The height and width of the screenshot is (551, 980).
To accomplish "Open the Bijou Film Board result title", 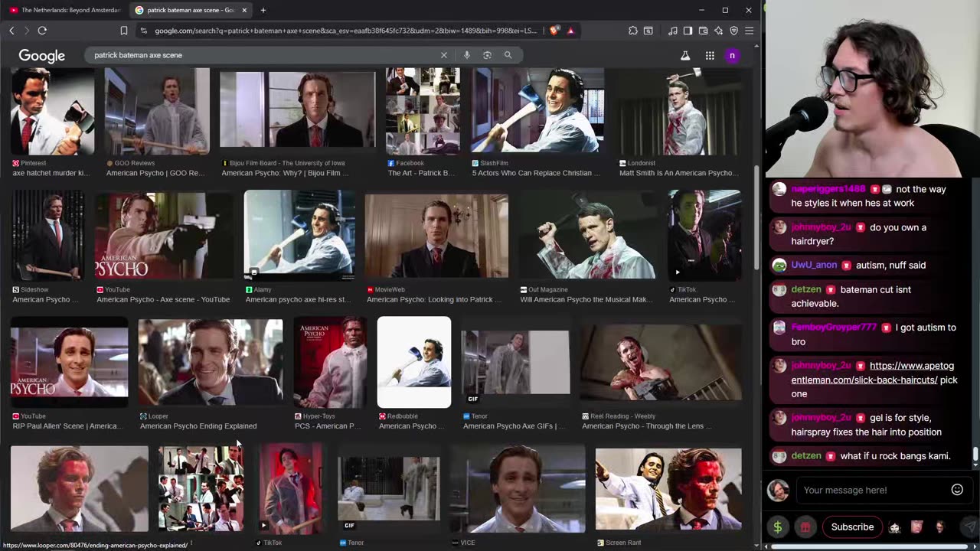I will click(285, 173).
